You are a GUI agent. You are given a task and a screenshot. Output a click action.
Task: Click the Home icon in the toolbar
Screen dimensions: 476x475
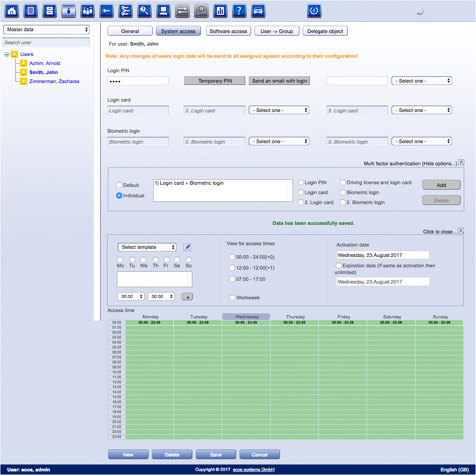click(11, 11)
